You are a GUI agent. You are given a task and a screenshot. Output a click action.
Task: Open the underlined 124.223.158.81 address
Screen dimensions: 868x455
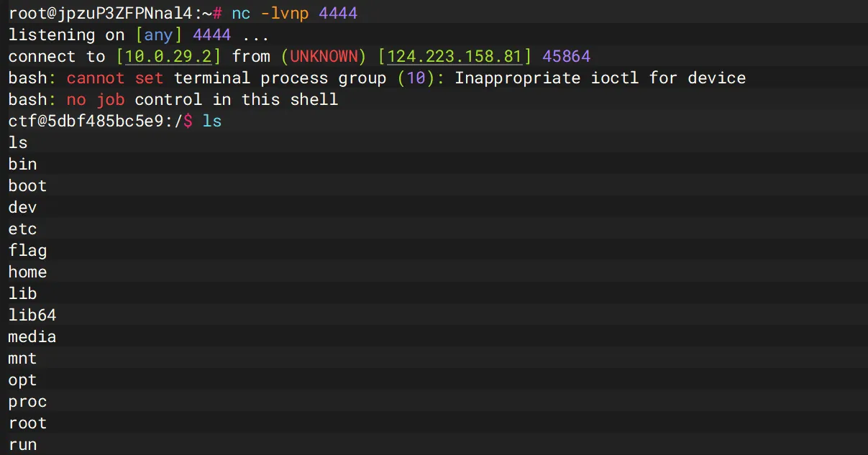(x=454, y=56)
